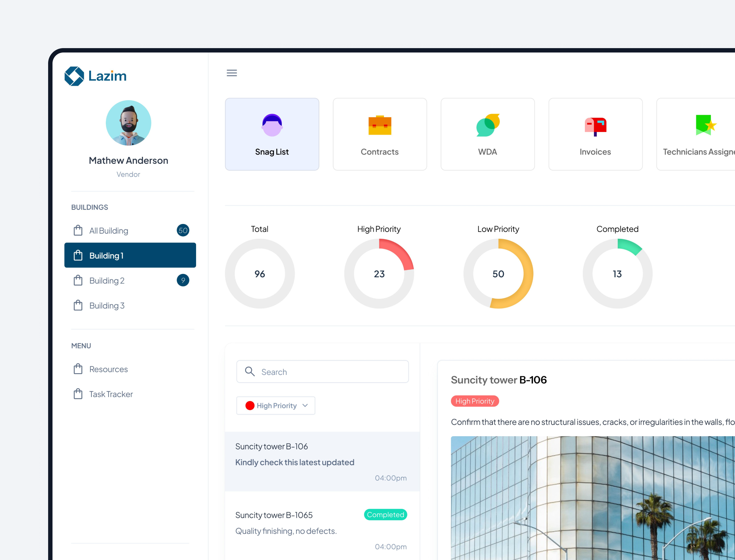This screenshot has width=735, height=560.
Task: Click the Building 2 bag icon
Action: pyautogui.click(x=78, y=280)
